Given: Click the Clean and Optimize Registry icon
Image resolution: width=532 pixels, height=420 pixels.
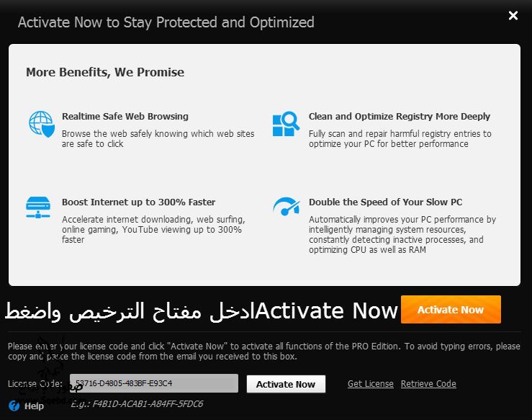Looking at the screenshot, I should coord(285,123).
